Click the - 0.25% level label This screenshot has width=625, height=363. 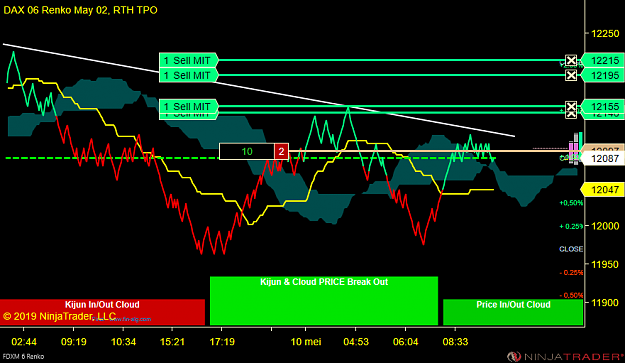[571, 273]
